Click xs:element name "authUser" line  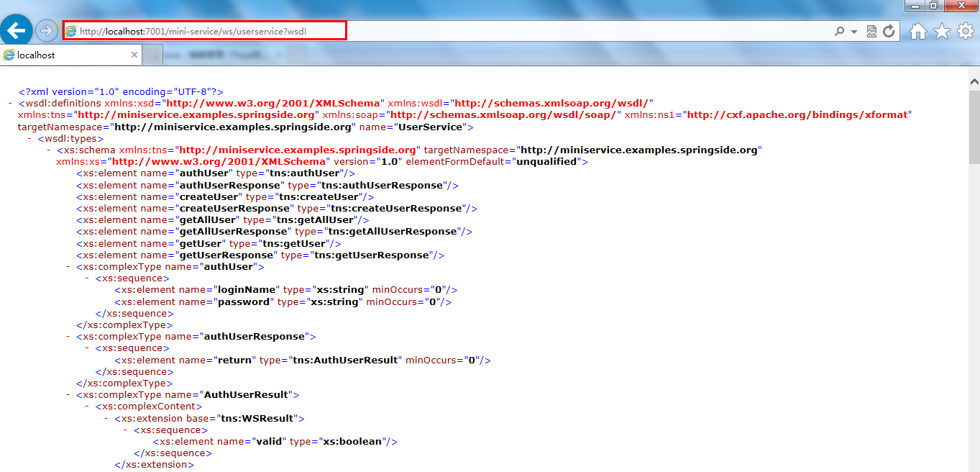tap(216, 173)
